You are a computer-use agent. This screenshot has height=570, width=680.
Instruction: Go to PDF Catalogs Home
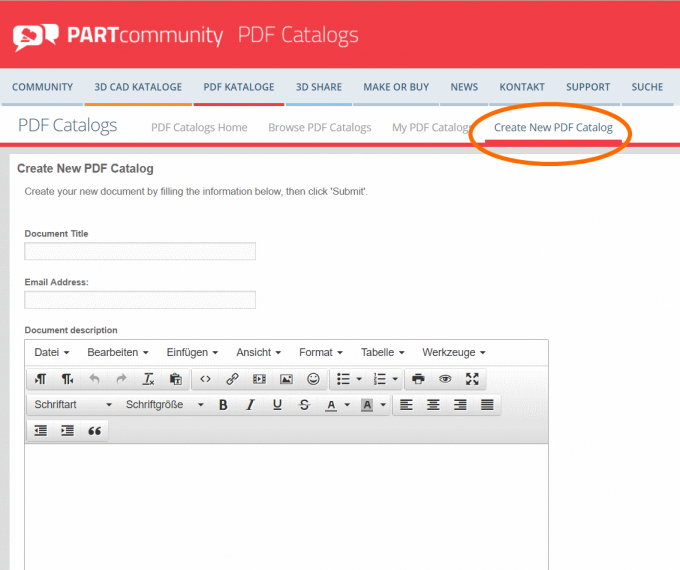(x=199, y=127)
